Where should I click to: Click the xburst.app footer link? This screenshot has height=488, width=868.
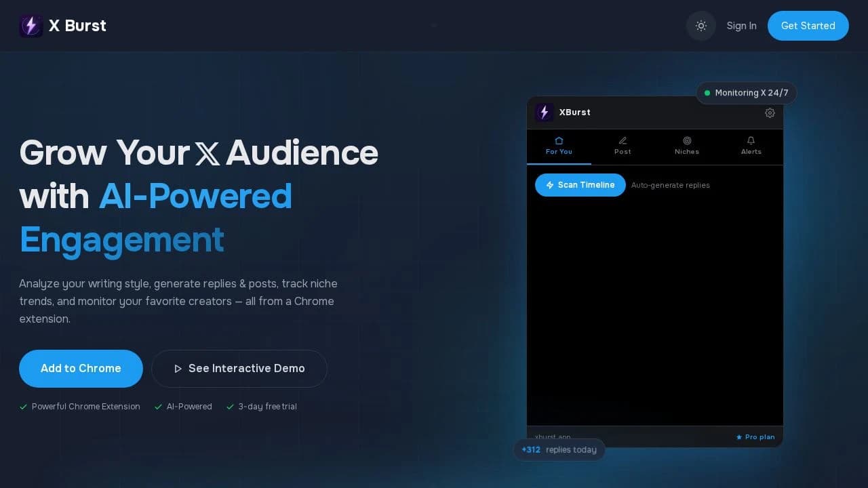point(553,437)
